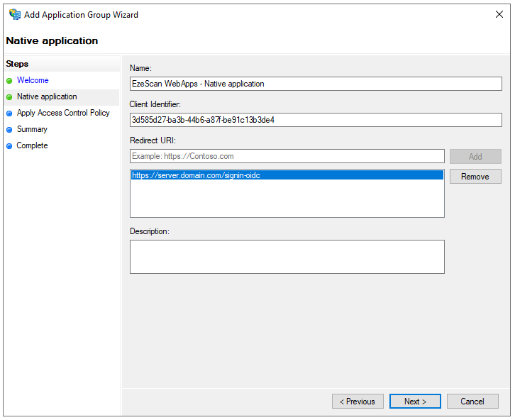
Task: Click inside the Description text area
Action: tap(287, 256)
